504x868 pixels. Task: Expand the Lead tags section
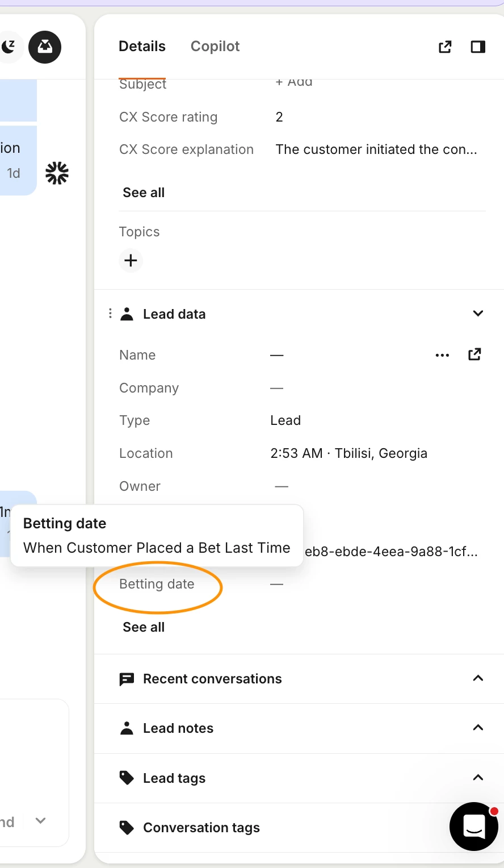[x=478, y=778]
